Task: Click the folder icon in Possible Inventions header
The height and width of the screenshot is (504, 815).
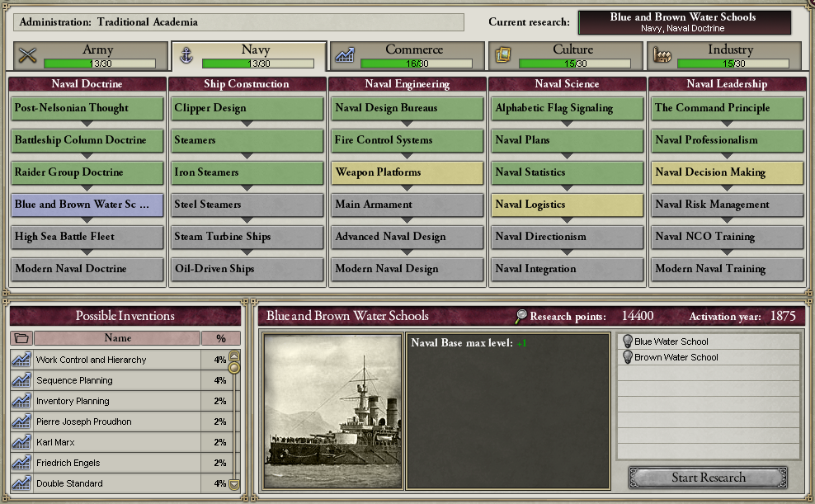Action: point(21,338)
